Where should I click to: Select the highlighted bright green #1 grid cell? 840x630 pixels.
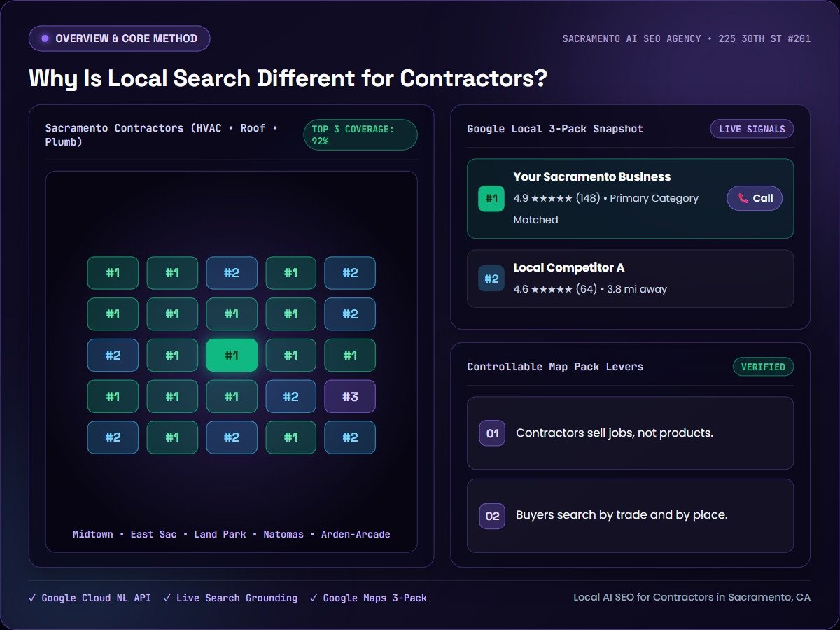232,356
